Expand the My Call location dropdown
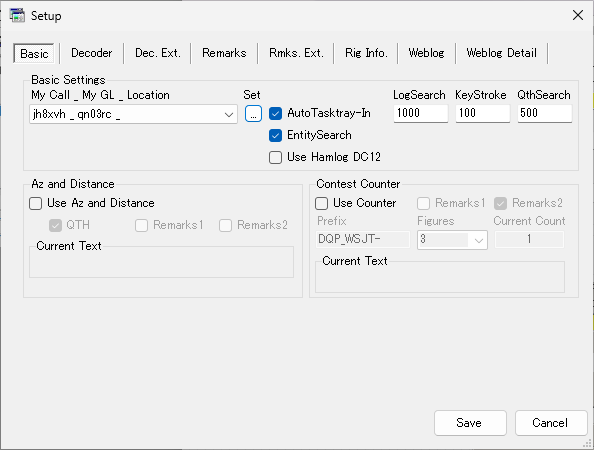 point(228,114)
